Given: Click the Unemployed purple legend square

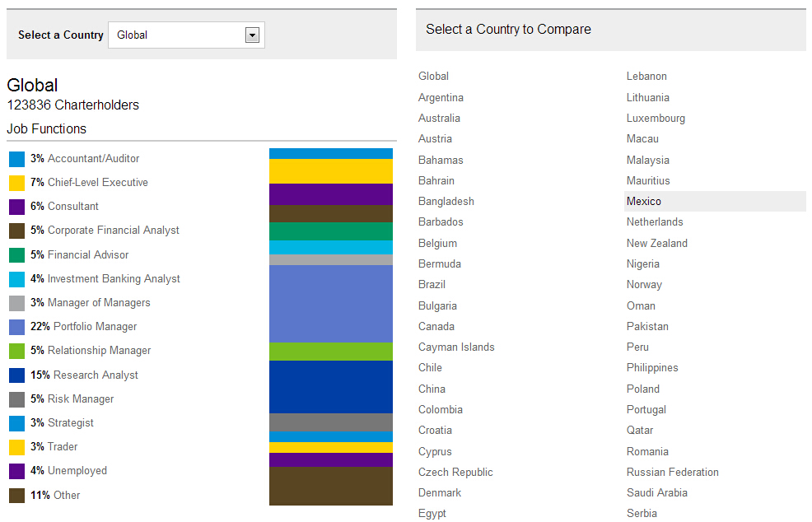Looking at the screenshot, I should point(16,471).
